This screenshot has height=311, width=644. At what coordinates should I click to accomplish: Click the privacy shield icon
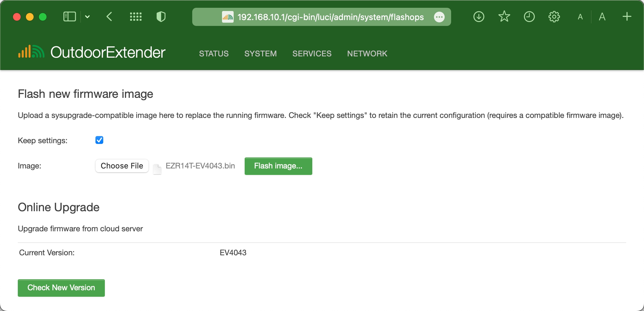(x=161, y=17)
